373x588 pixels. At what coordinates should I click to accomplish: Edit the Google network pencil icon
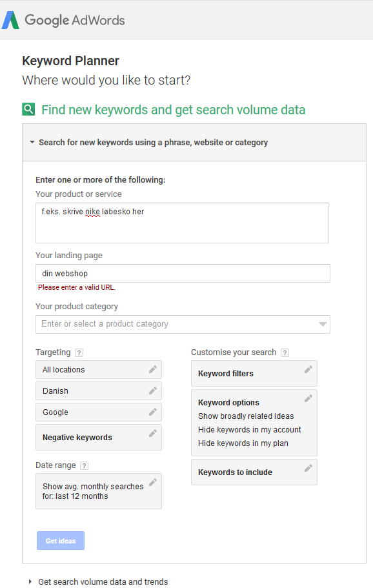152,412
